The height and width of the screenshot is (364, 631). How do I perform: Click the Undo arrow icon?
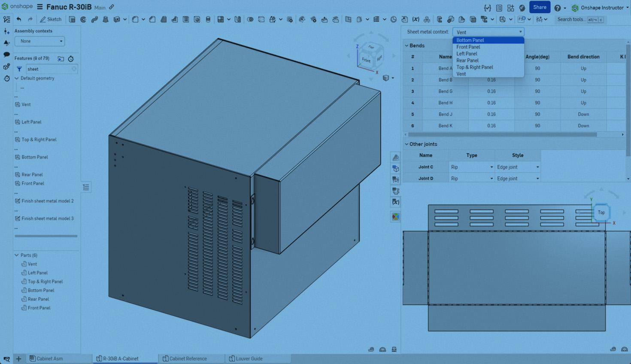[19, 19]
